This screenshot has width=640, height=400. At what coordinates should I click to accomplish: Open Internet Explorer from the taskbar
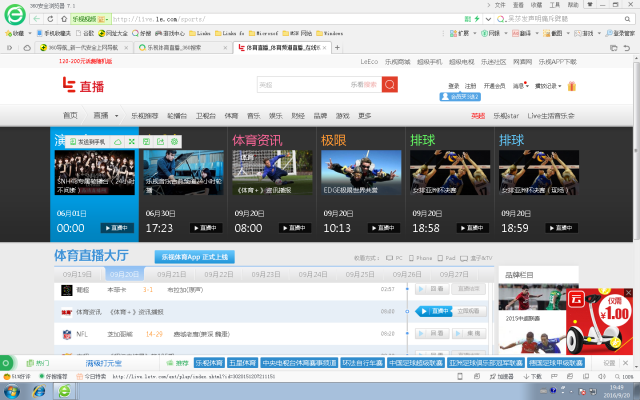coord(39,391)
